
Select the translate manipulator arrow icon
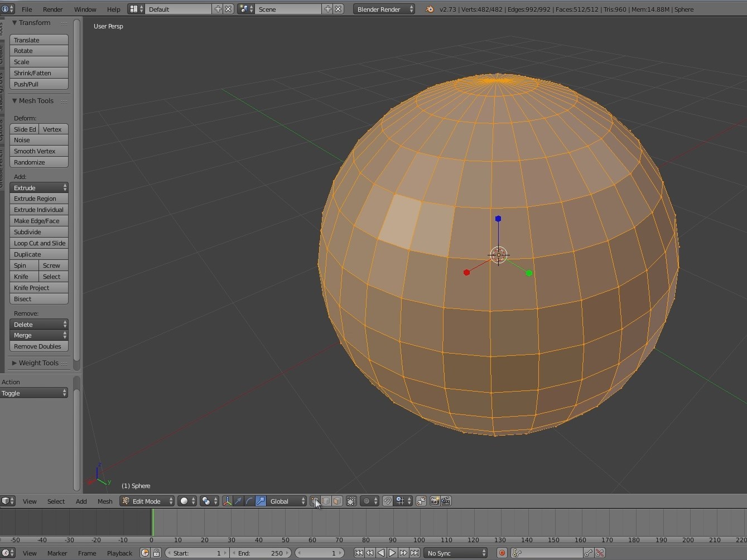238,501
